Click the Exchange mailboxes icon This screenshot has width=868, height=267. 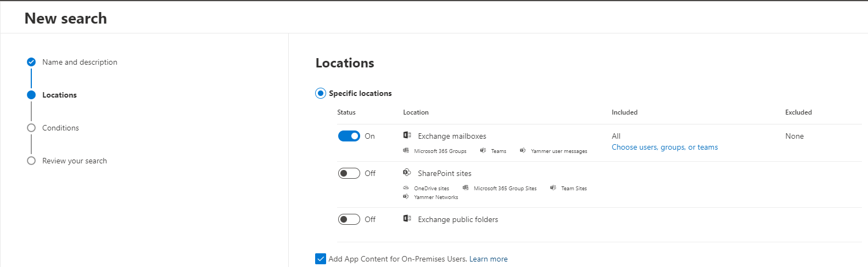coord(407,135)
